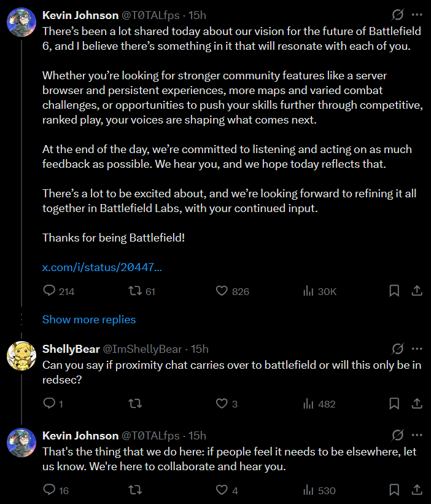The height and width of the screenshot is (504, 431).
Task: Reply to Kevin Johnson's main post
Action: point(50,291)
